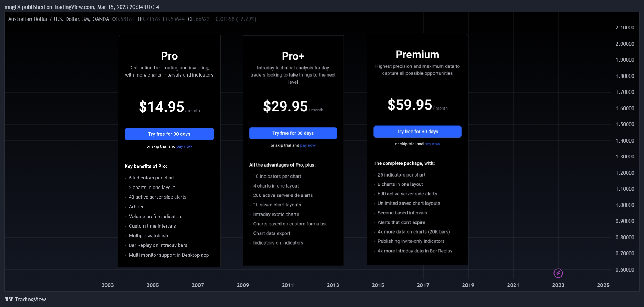Start the Pro plan 30-day free trial
Image resolution: width=644 pixels, height=307 pixels.
click(x=169, y=134)
